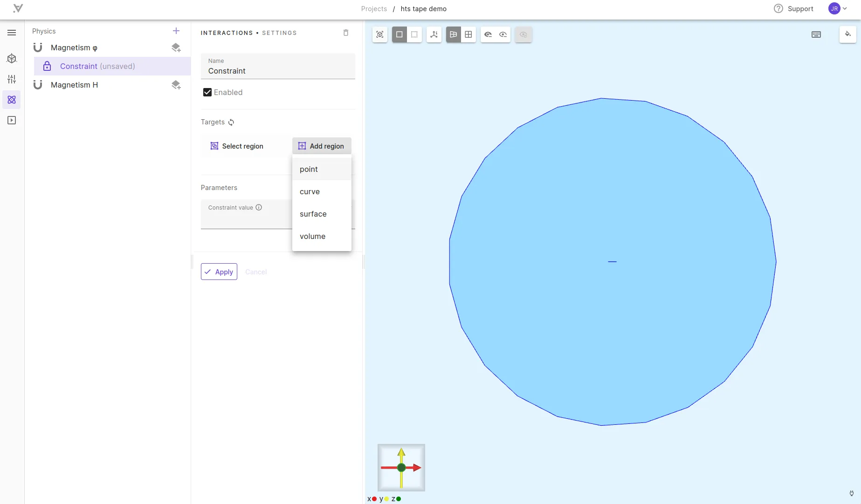This screenshot has width=861, height=504.
Task: Click the Select region button
Action: tap(237, 146)
